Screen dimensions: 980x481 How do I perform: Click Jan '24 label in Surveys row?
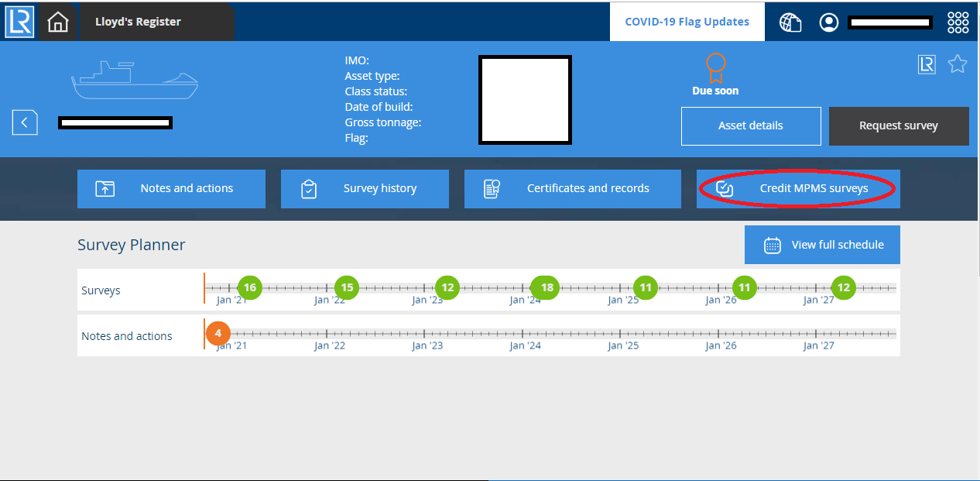pos(526,301)
